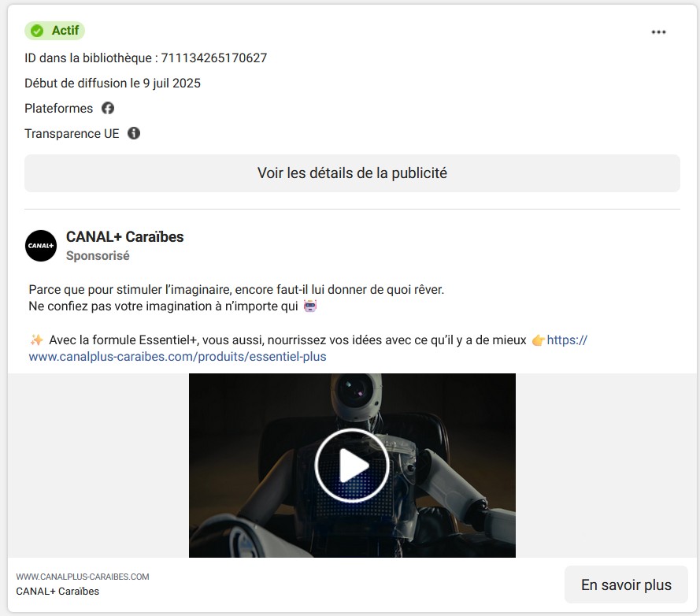700x616 pixels.
Task: Click the robot emoji in ad text
Action: 309,306
